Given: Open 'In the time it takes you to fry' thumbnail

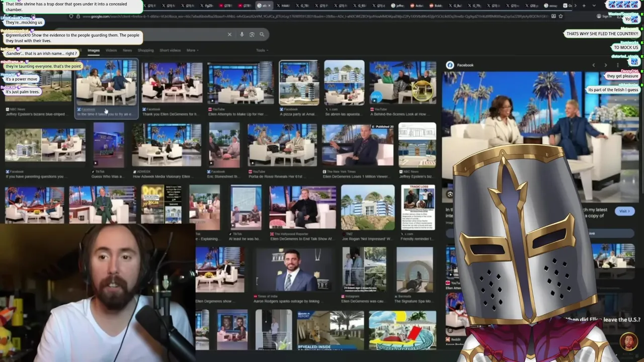Looking at the screenshot, I should click(106, 82).
